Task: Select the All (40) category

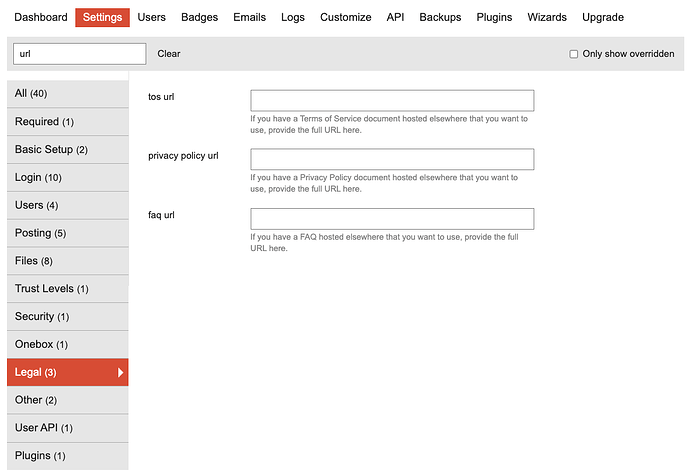Action: click(68, 93)
